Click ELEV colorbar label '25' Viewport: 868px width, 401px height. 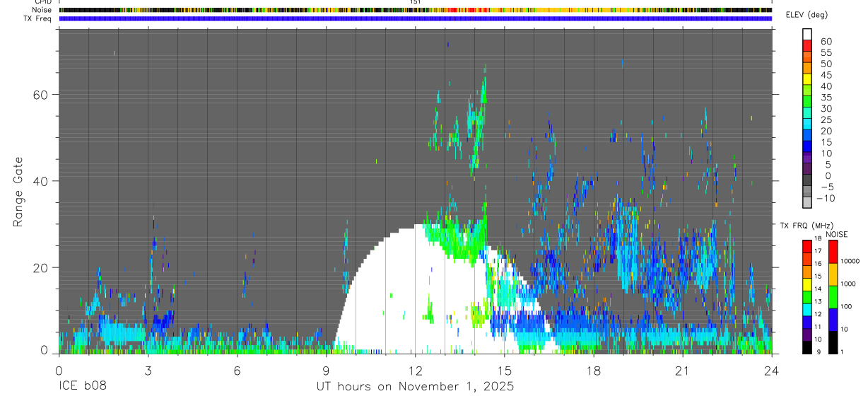click(826, 120)
